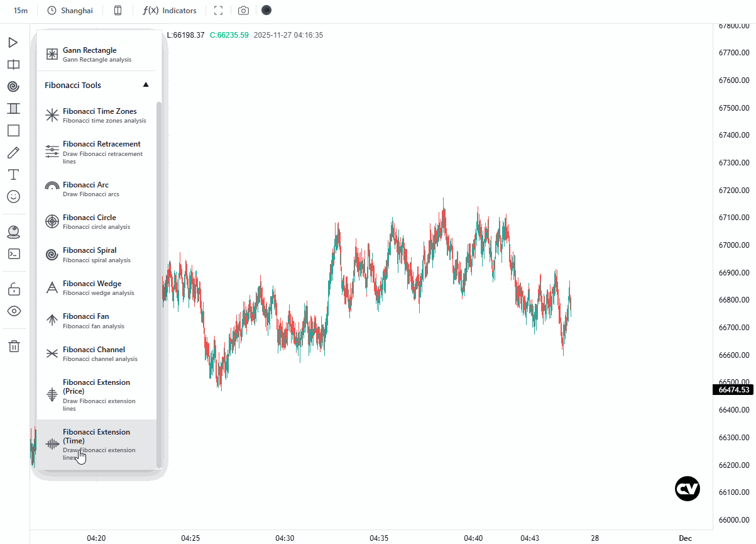Open the emoji sticker tool

click(x=14, y=196)
